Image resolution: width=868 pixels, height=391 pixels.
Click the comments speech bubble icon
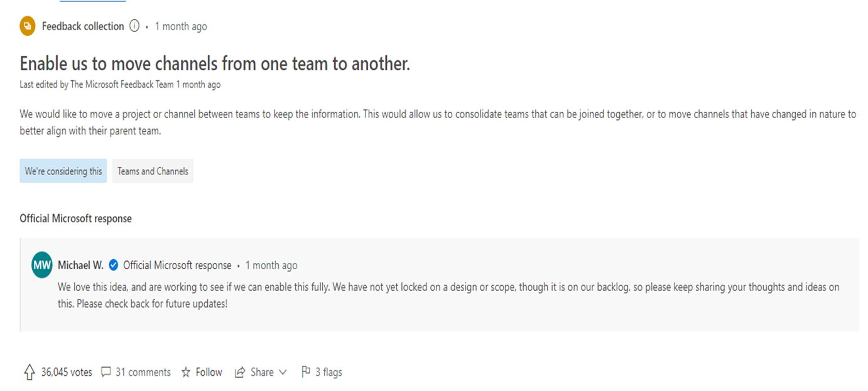106,372
